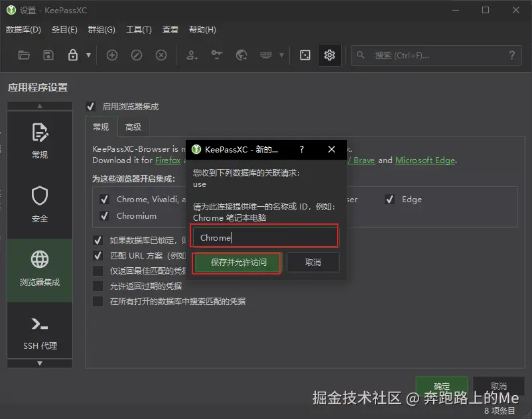Click the save database icon
This screenshot has width=532, height=419.
[x=48, y=55]
